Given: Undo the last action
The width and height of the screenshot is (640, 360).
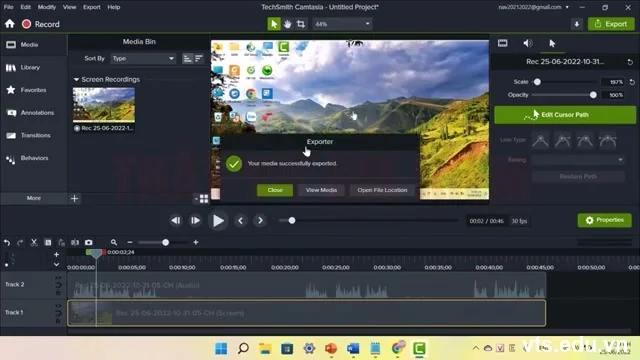Looking at the screenshot, I should coord(7,242).
